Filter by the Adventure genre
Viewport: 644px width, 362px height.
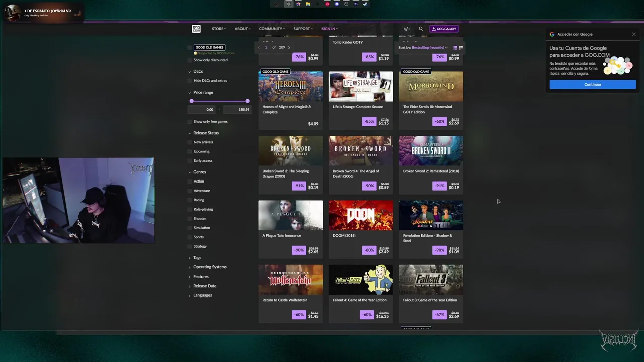pyautogui.click(x=190, y=191)
